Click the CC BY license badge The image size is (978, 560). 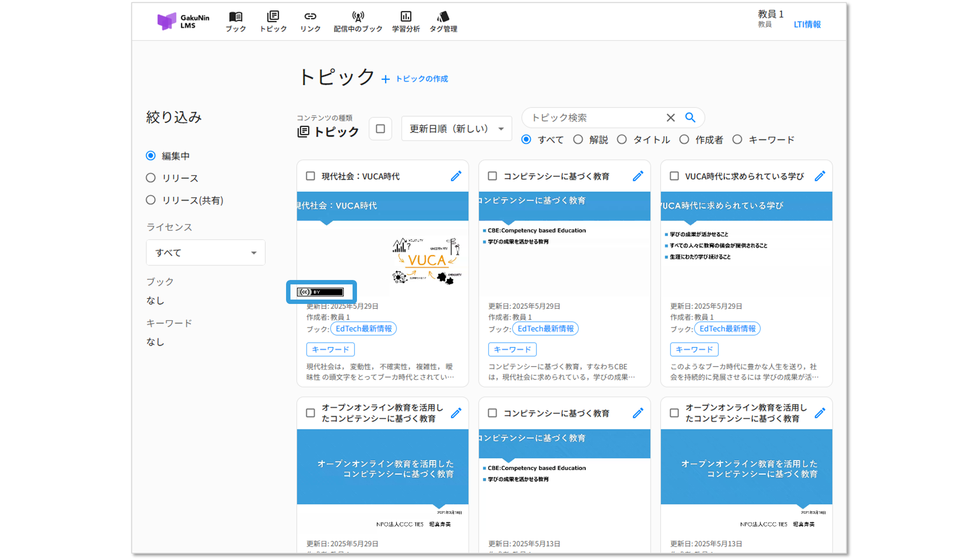point(321,292)
